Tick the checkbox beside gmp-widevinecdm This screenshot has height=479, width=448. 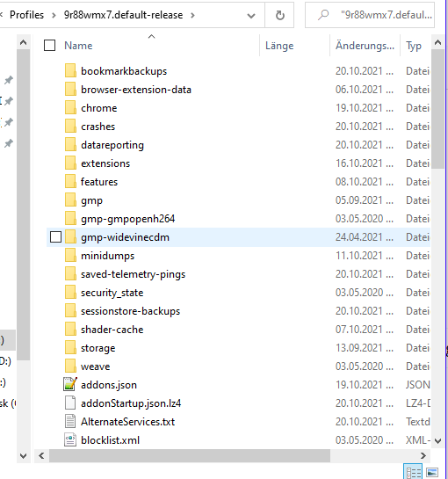pyautogui.click(x=55, y=237)
